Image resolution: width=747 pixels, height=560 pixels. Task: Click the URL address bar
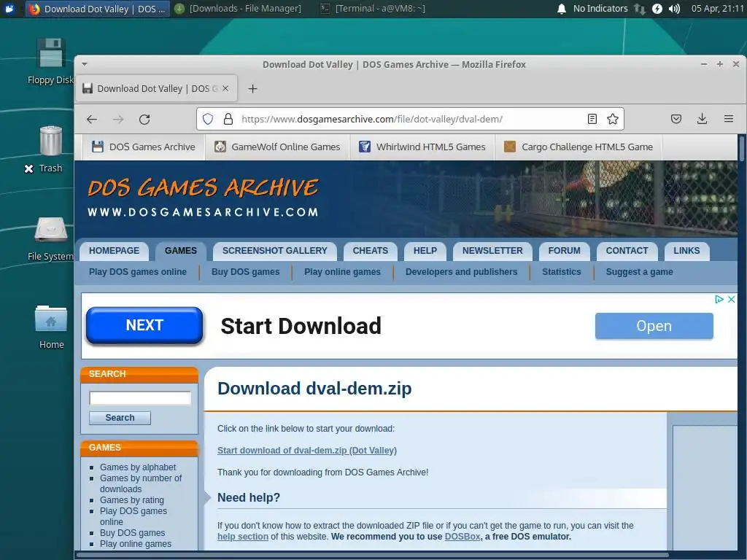[x=410, y=119]
